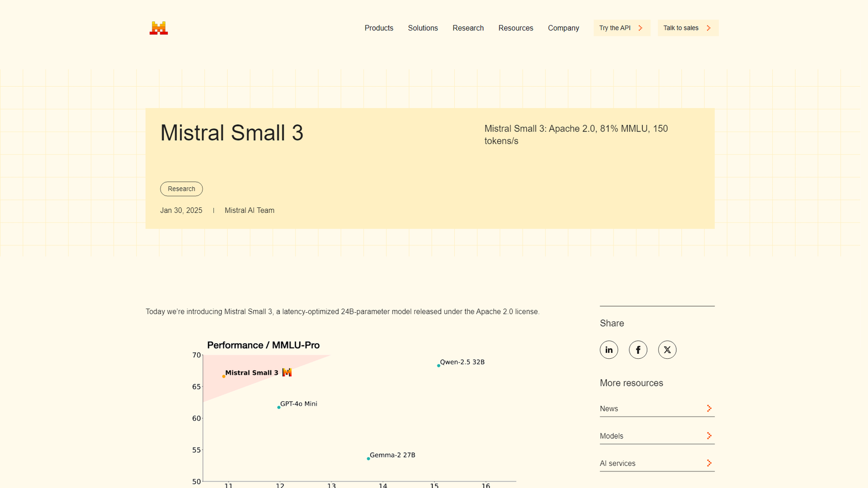
Task: Share on X icon
Action: tap(667, 350)
